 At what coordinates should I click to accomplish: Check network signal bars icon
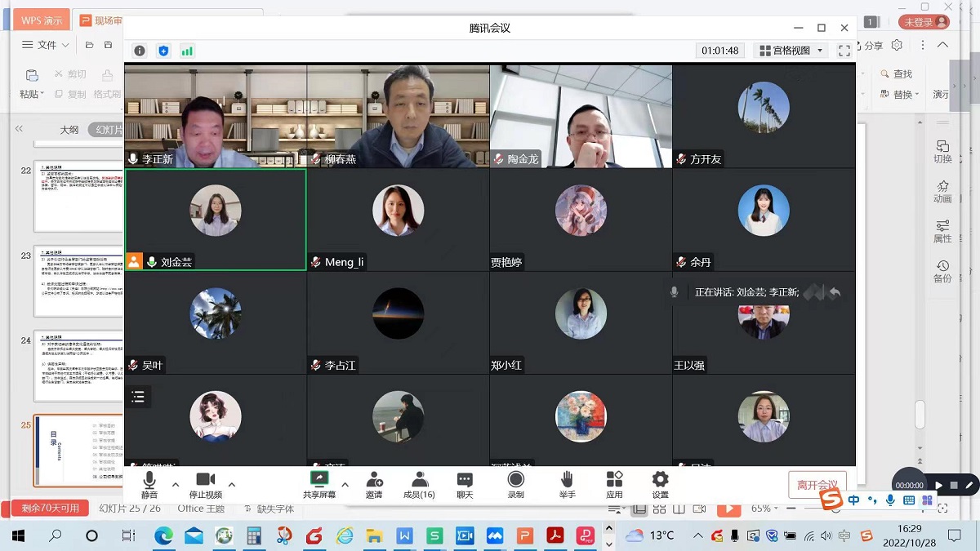[187, 51]
